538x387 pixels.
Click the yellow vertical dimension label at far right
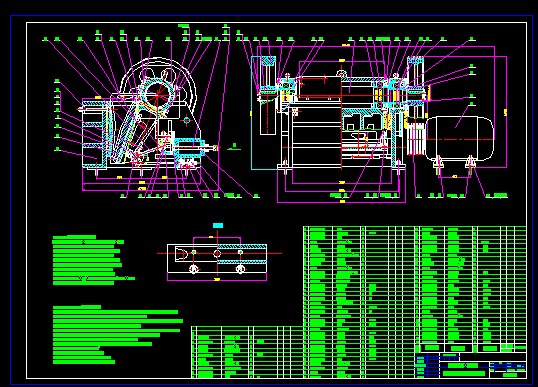(505, 112)
